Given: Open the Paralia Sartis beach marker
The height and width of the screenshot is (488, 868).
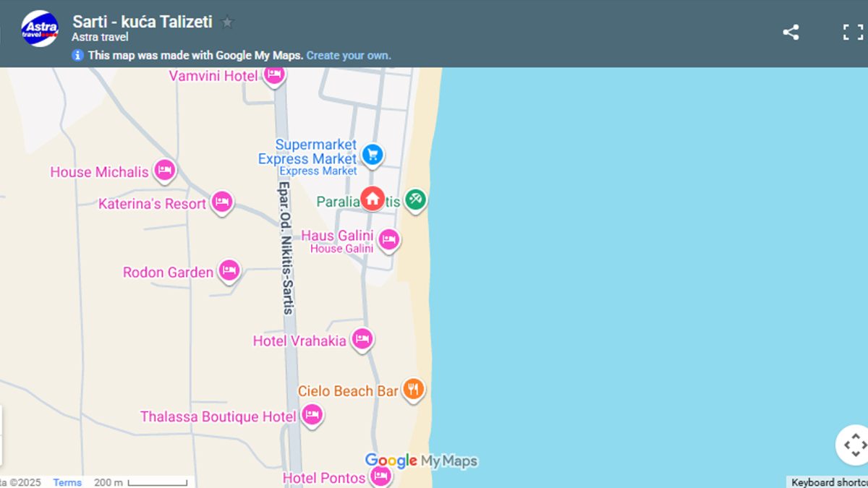Looking at the screenshot, I should 415,198.
